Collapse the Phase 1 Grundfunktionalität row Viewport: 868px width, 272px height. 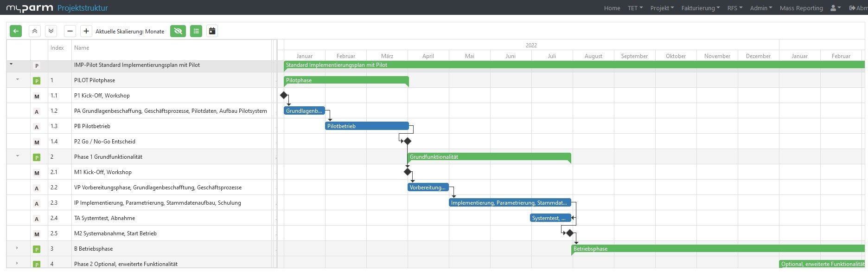(x=18, y=156)
